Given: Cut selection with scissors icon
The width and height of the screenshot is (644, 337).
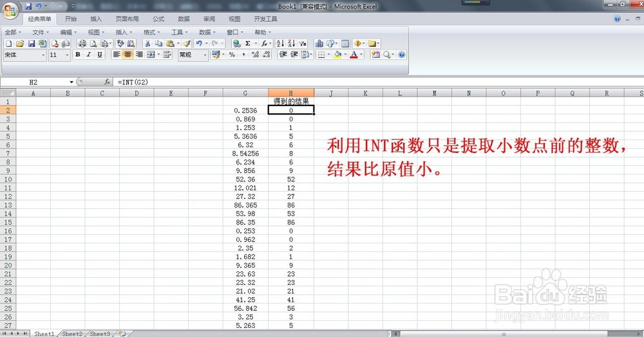Looking at the screenshot, I should (x=147, y=44).
